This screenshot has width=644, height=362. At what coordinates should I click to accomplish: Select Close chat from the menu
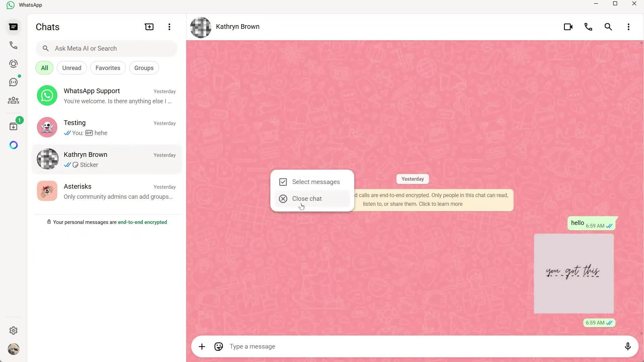307,198
